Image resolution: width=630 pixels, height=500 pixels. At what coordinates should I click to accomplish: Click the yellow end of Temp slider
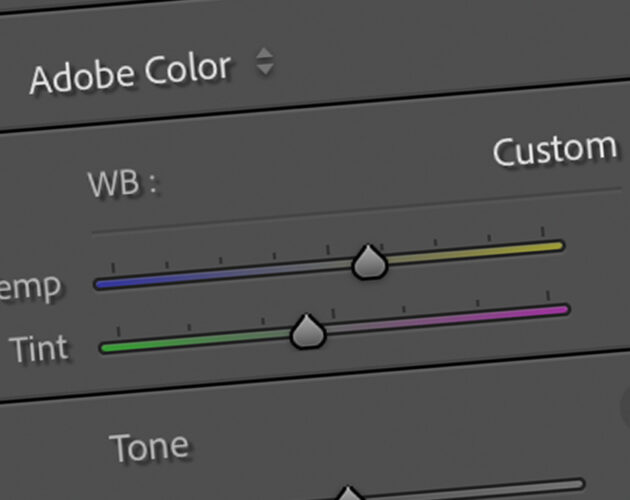pos(550,246)
